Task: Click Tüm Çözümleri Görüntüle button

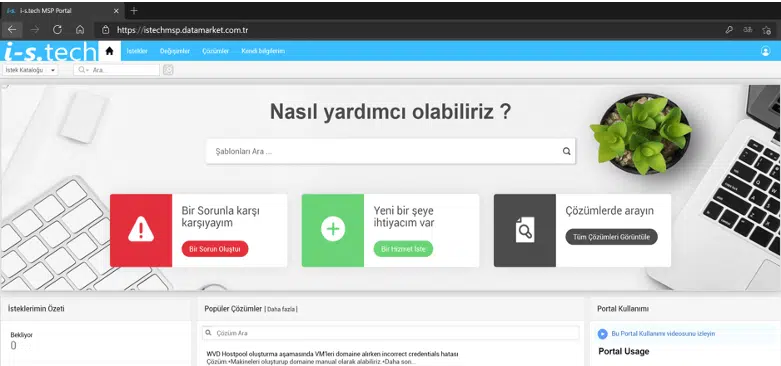Action: pos(611,237)
